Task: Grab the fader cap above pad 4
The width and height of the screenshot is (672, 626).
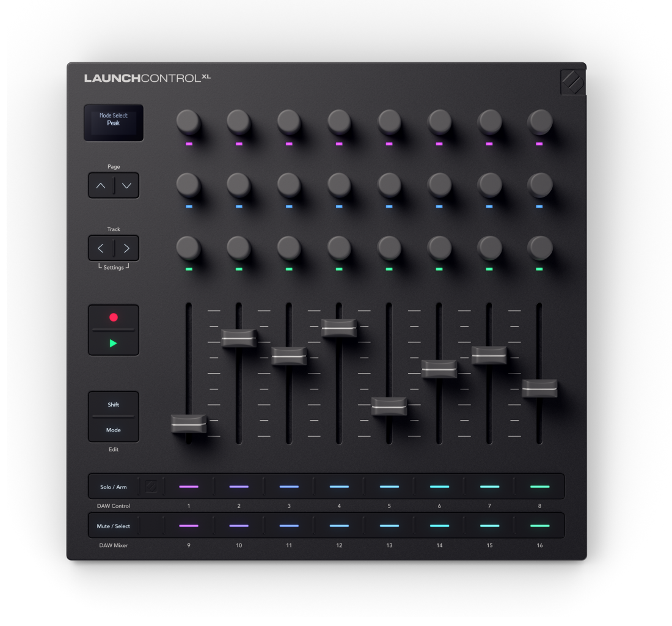Action: pos(340,328)
